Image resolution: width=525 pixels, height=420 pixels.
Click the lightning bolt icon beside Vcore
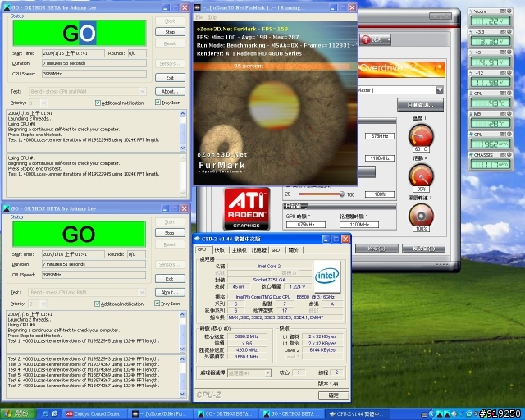point(471,11)
